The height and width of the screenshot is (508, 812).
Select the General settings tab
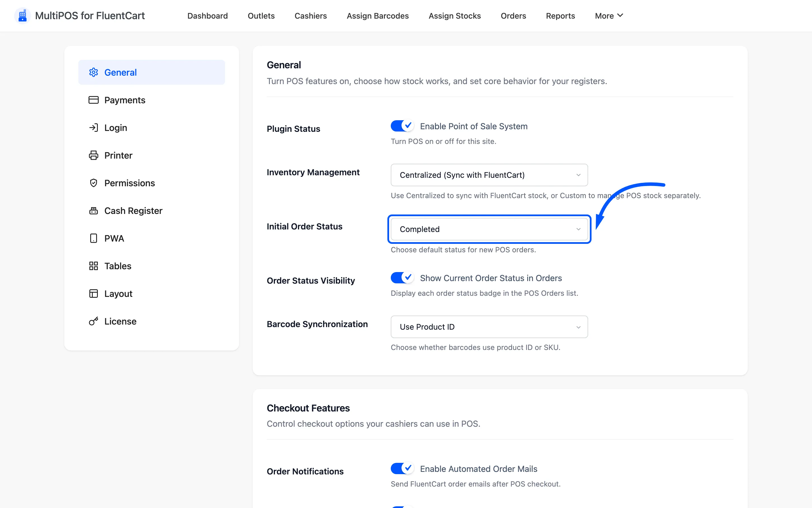click(152, 72)
